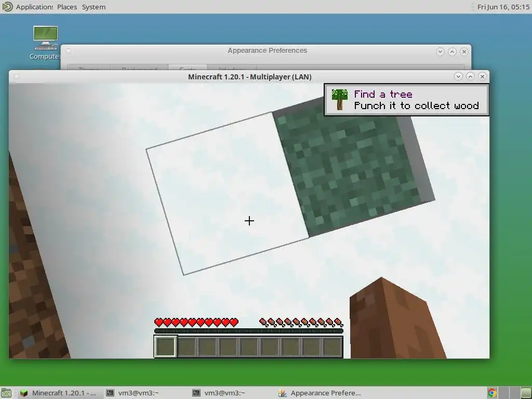Maximize the Appearance Preferences window
532x399 pixels.
(x=453, y=51)
